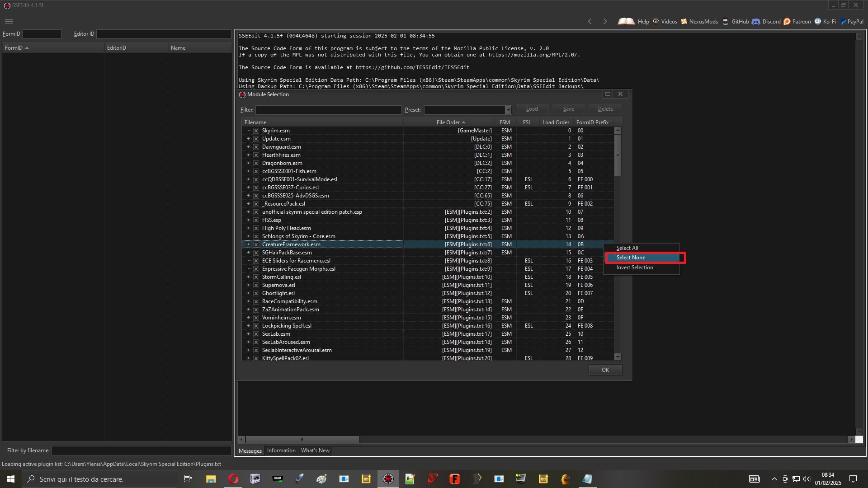
Task: Select the ZaZAnimationPack.esm module row
Action: (x=428, y=310)
